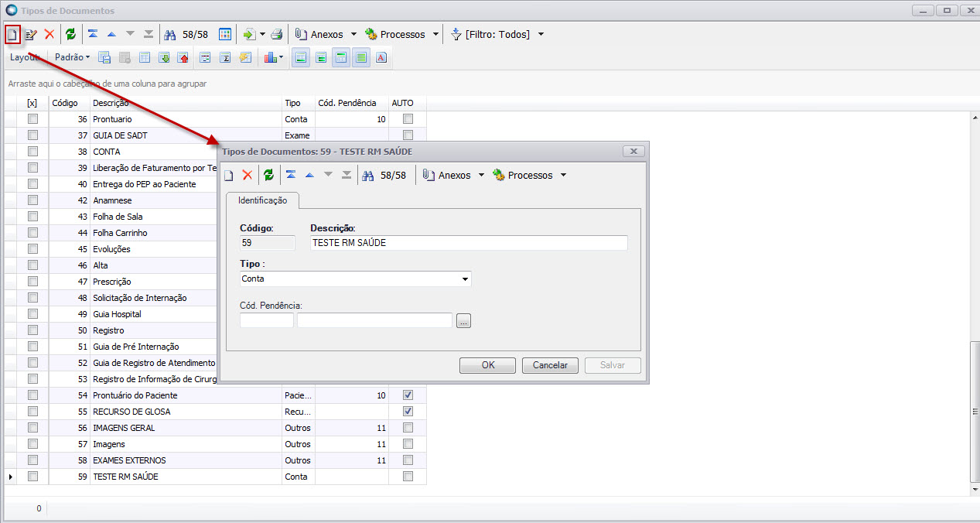Click the red Delete X in dialog toolbar
The image size is (980, 523).
[248, 176]
